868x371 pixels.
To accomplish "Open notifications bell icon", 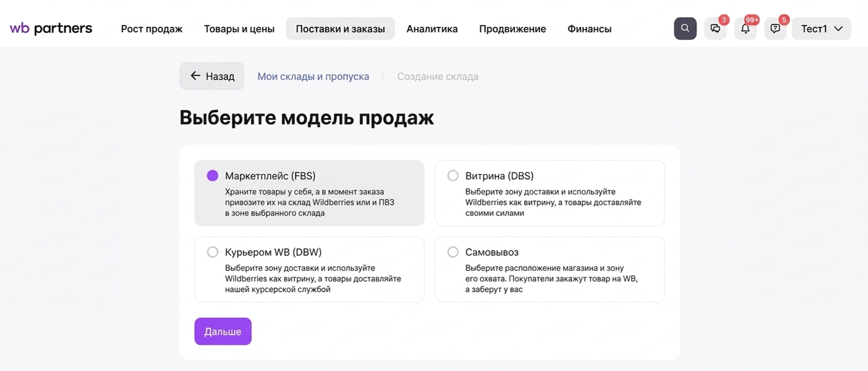I will pos(746,29).
